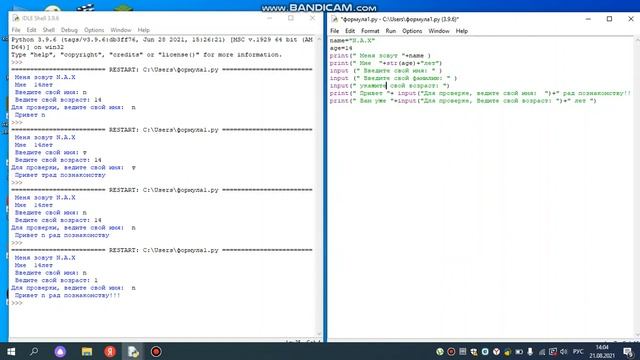
Task: Click the last >>> prompt in the shell
Action: click(17, 303)
